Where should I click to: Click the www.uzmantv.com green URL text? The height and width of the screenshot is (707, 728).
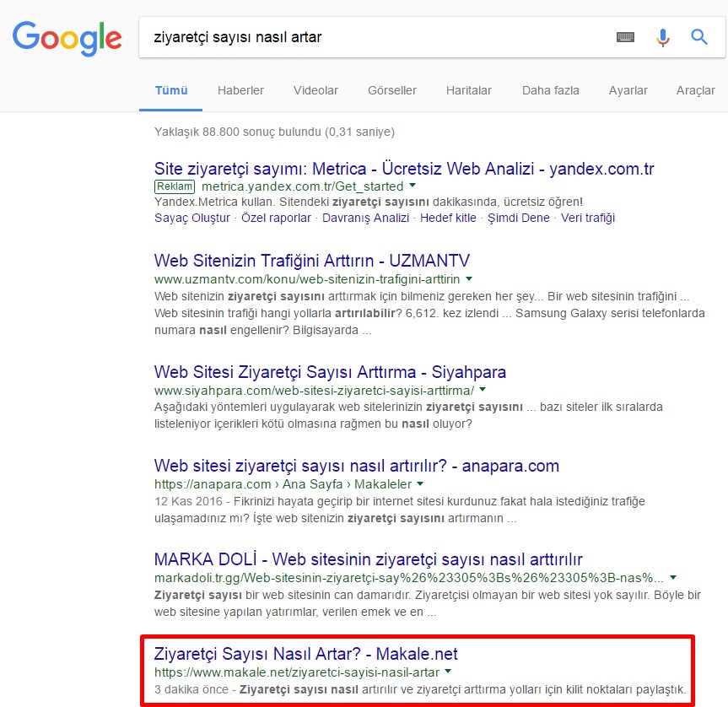(307, 279)
